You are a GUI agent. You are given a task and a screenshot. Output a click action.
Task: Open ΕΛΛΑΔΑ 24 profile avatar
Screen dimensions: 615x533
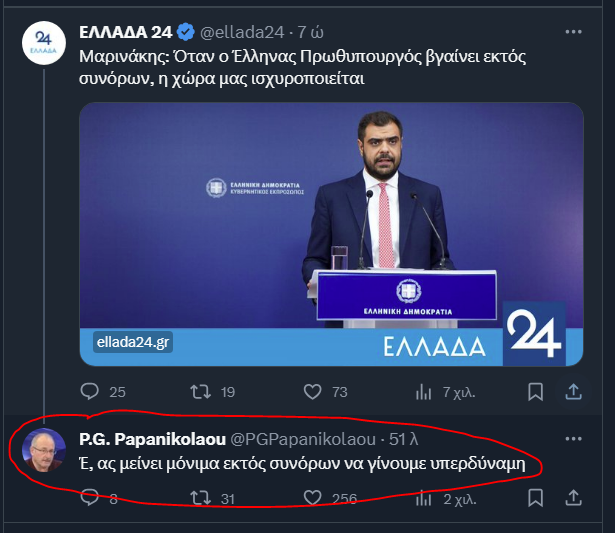point(44,43)
